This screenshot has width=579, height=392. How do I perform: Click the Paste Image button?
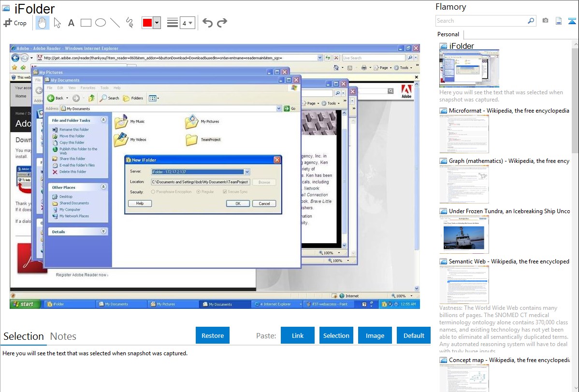pyautogui.click(x=375, y=335)
